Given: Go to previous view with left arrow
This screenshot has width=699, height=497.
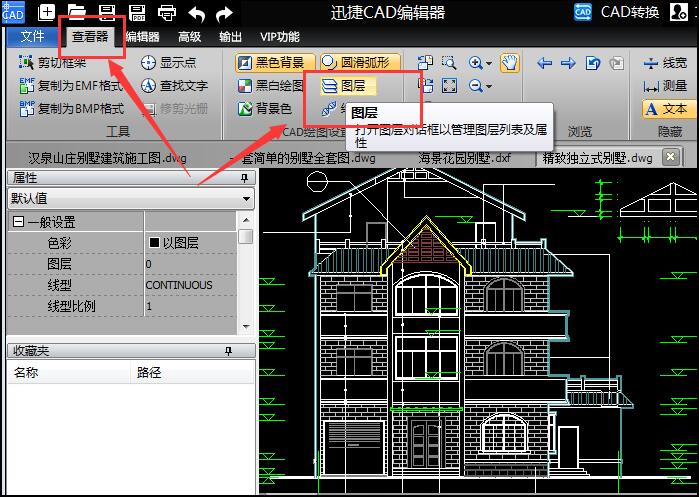Looking at the screenshot, I should tap(544, 63).
